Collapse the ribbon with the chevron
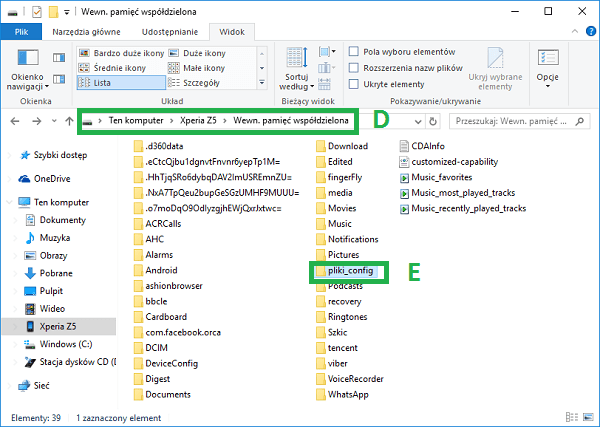Image resolution: width=600 pixels, height=427 pixels. (x=575, y=31)
